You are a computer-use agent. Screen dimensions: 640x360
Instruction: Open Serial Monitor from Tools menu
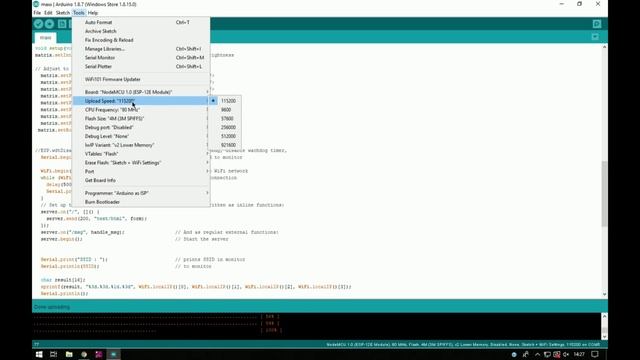point(141,58)
